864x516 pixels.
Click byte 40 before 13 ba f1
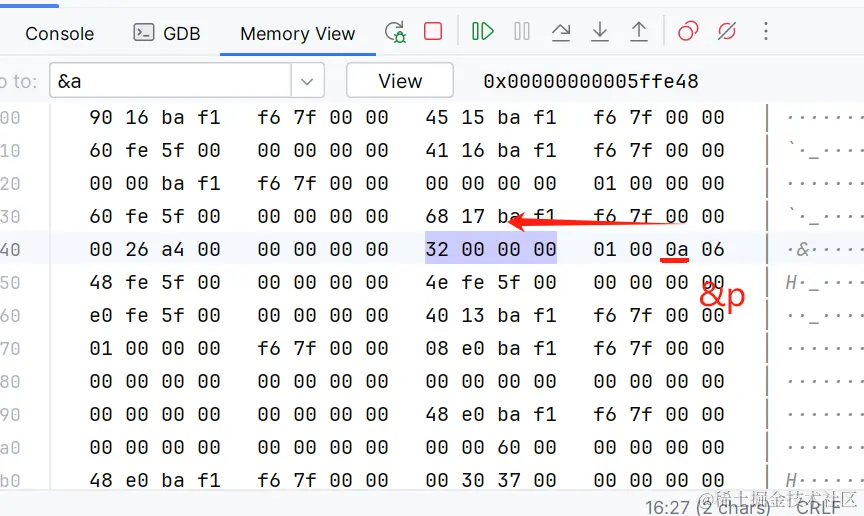[437, 315]
